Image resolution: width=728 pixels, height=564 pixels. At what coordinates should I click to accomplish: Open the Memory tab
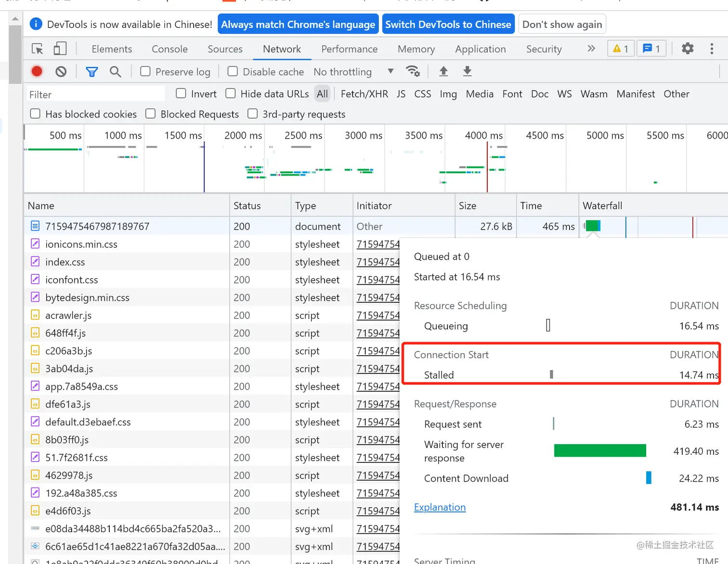pos(416,49)
